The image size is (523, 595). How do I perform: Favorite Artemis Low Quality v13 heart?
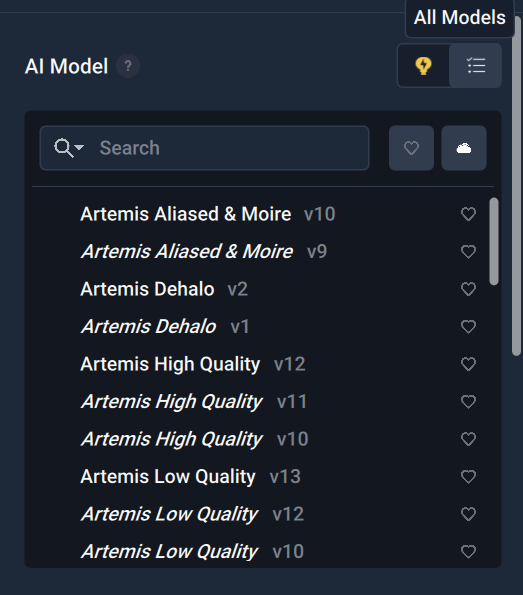click(x=468, y=477)
